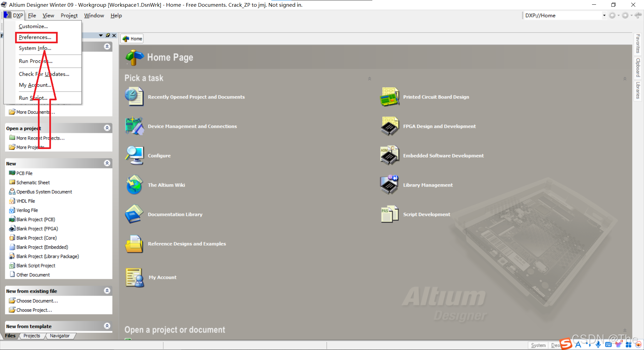Open the Window menu
Viewport: 644px width, 350px height.
[x=94, y=15]
